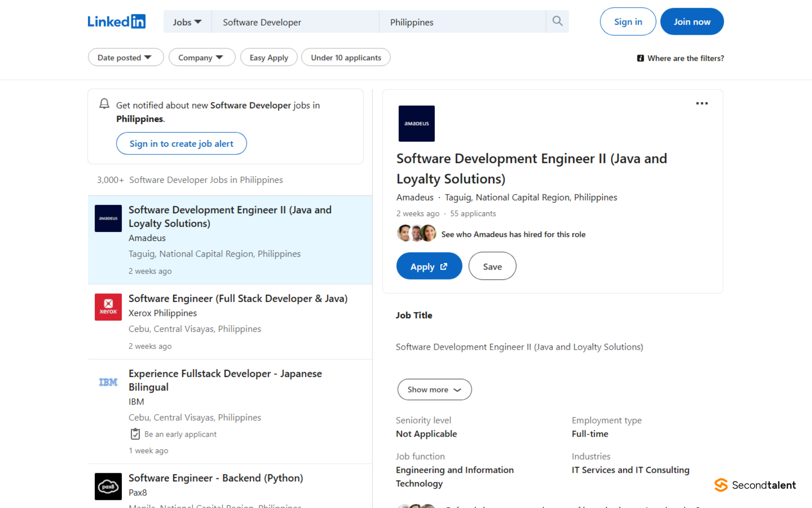812x508 pixels.
Task: Click the Amadeus logo in results list
Action: click(108, 219)
